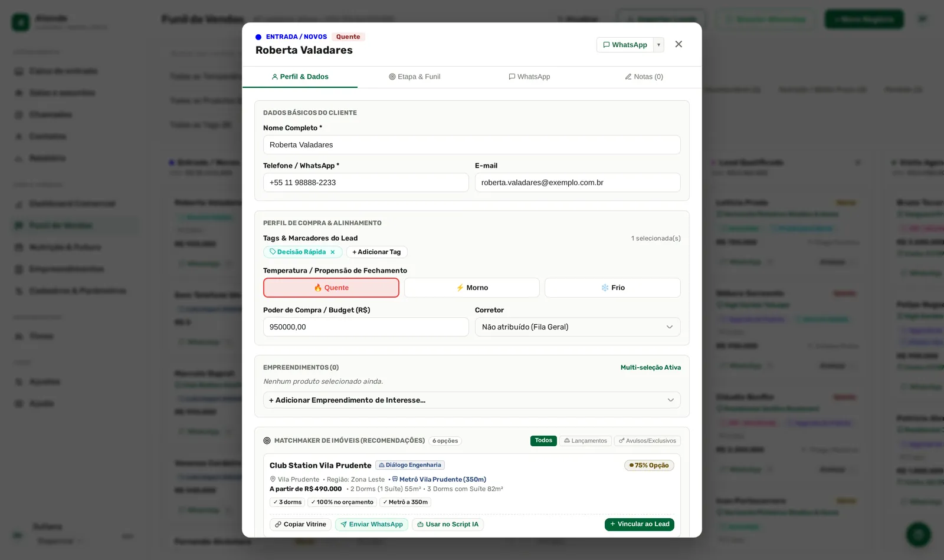This screenshot has width=944, height=560.
Task: Expand Adicionar Empreendimento de Interesse dropdown
Action: click(x=472, y=400)
